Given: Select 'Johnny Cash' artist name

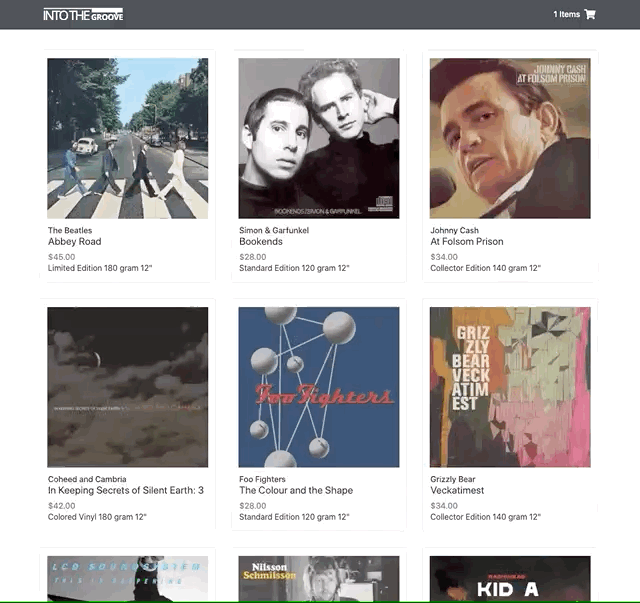Looking at the screenshot, I should (x=454, y=230).
